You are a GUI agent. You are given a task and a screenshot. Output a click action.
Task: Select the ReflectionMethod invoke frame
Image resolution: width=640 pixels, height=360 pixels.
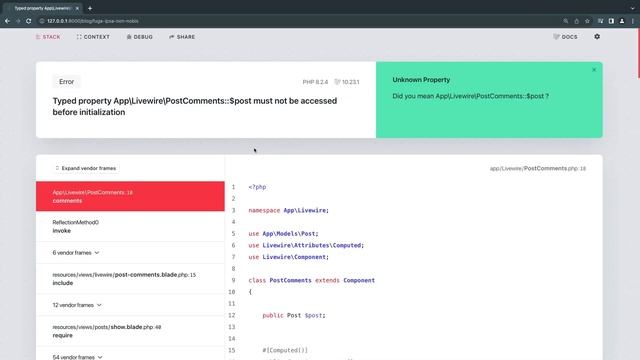(130, 227)
